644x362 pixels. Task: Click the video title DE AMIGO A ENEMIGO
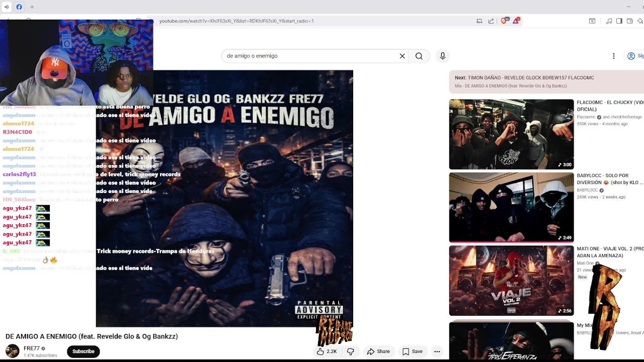tap(92, 336)
